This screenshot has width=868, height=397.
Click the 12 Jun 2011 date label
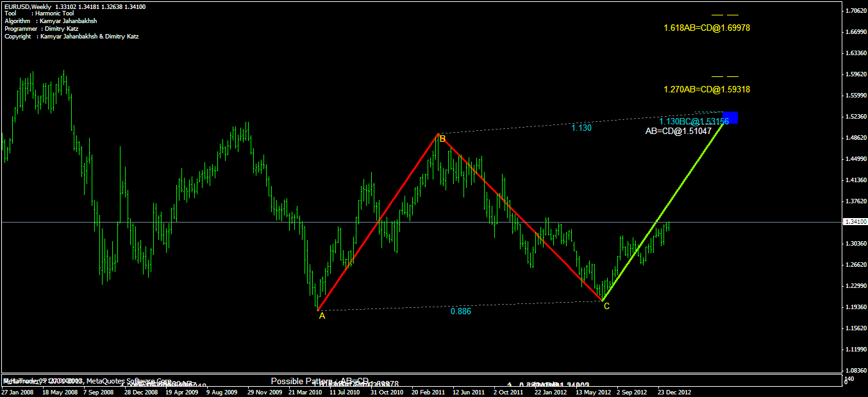[469, 392]
